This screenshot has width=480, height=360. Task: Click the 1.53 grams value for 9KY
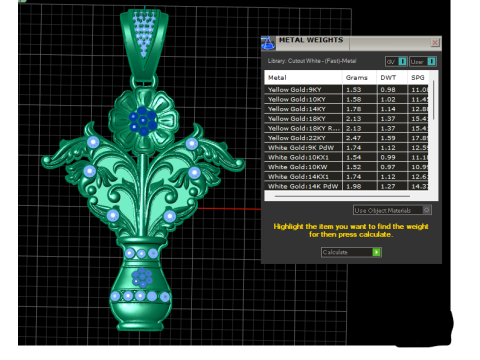(x=354, y=90)
